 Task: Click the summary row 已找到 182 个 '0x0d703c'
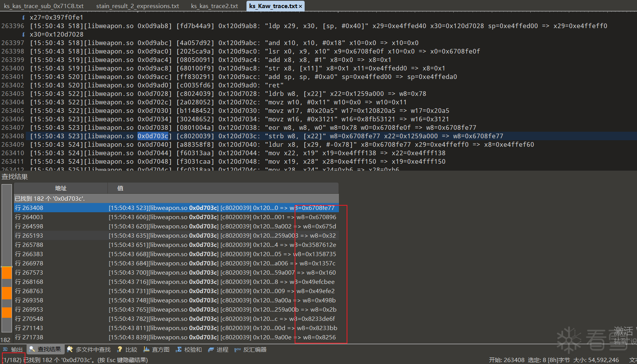pyautogui.click(x=176, y=198)
